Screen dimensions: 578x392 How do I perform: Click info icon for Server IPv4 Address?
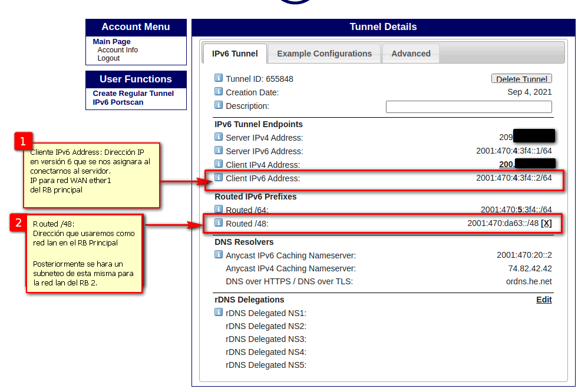219,137
